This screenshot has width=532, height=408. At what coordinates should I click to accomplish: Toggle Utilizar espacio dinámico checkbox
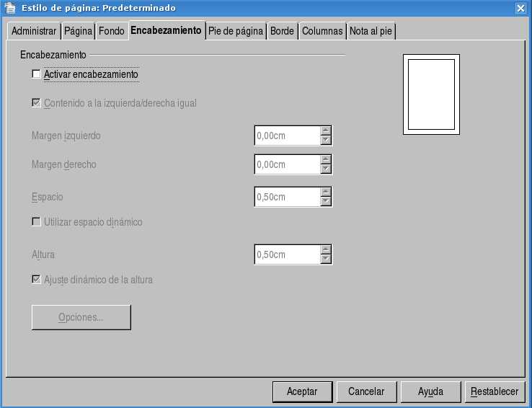click(x=37, y=222)
